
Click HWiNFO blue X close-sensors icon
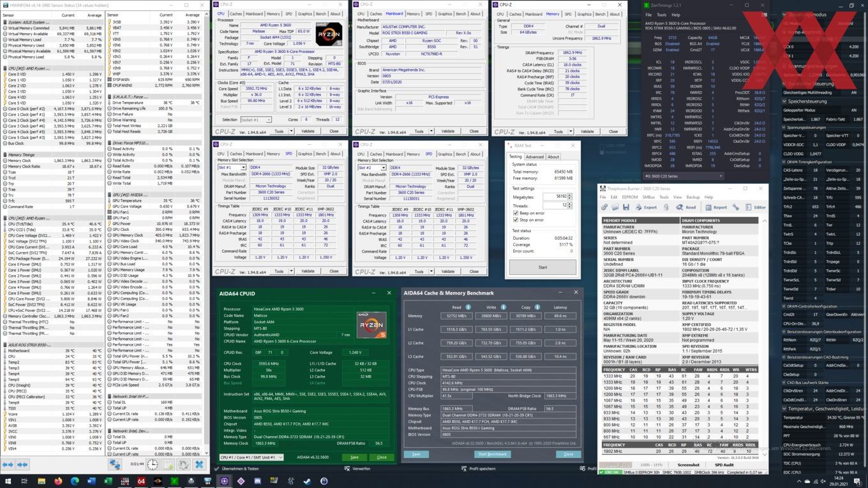click(x=199, y=464)
